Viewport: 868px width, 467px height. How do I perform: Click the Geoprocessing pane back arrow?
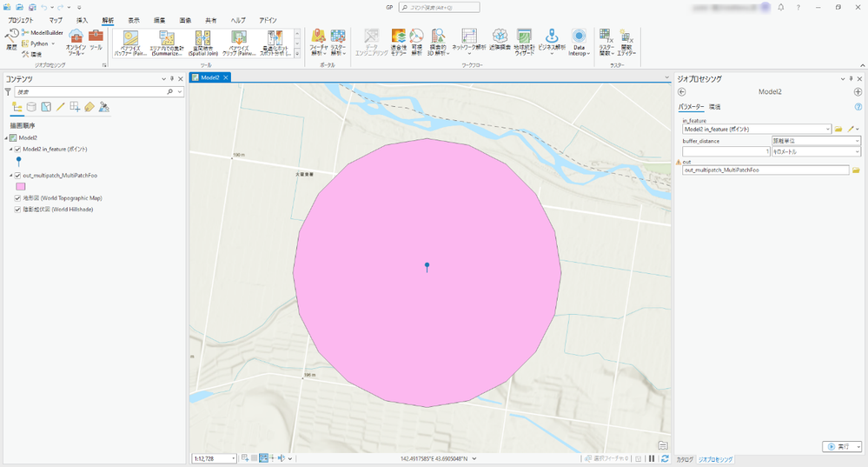point(682,91)
